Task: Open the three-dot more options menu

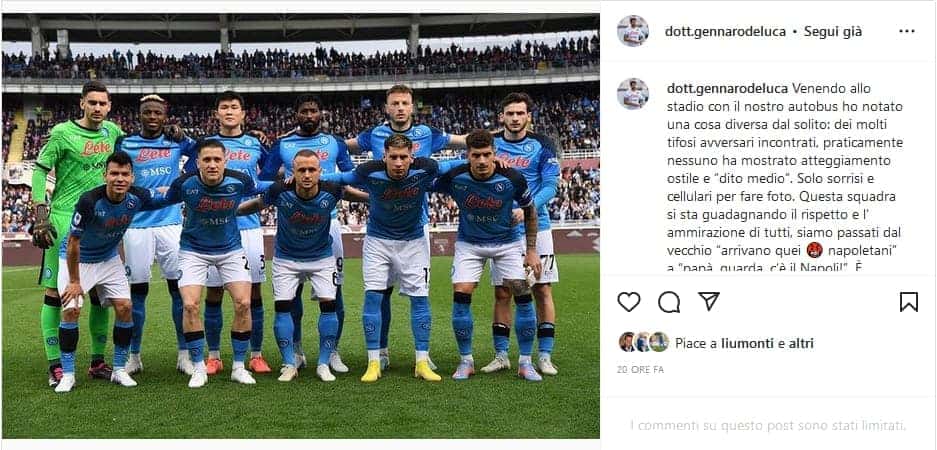Action: tap(907, 31)
